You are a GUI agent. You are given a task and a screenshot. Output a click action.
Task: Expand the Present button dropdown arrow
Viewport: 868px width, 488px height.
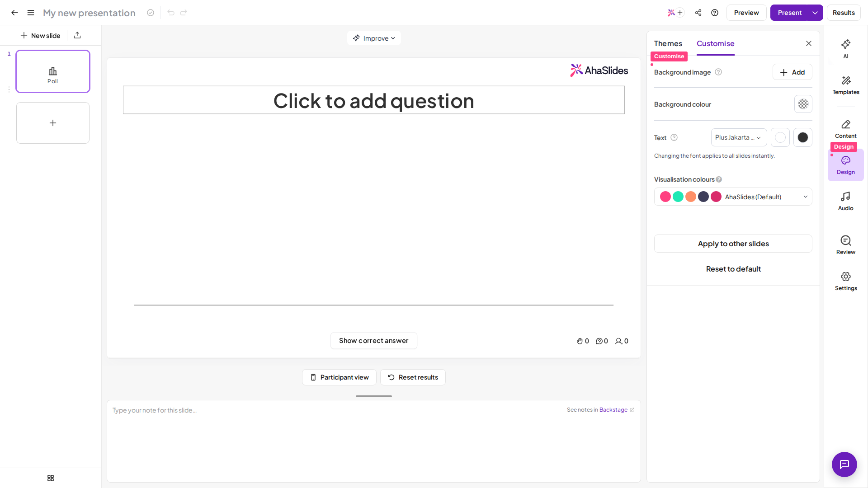click(815, 13)
